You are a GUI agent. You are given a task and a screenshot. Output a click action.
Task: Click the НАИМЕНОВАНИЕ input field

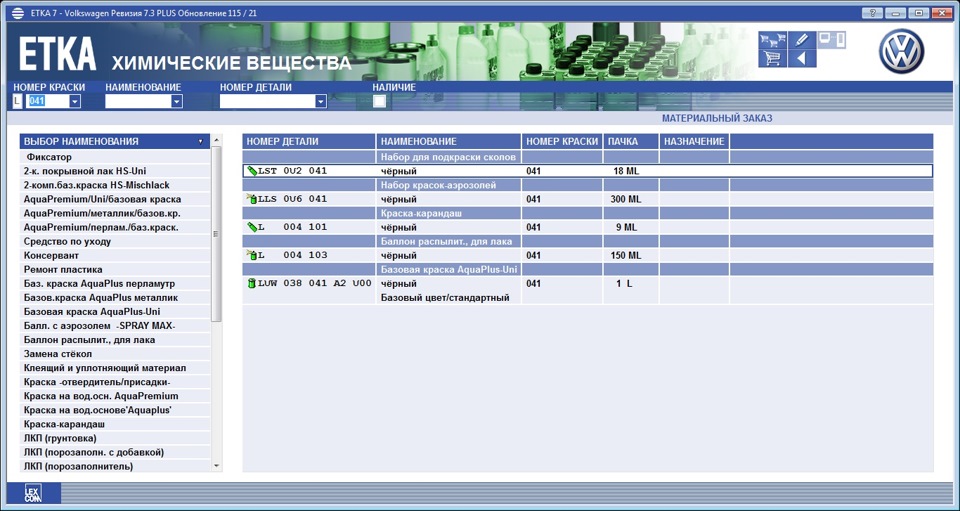pyautogui.click(x=138, y=102)
